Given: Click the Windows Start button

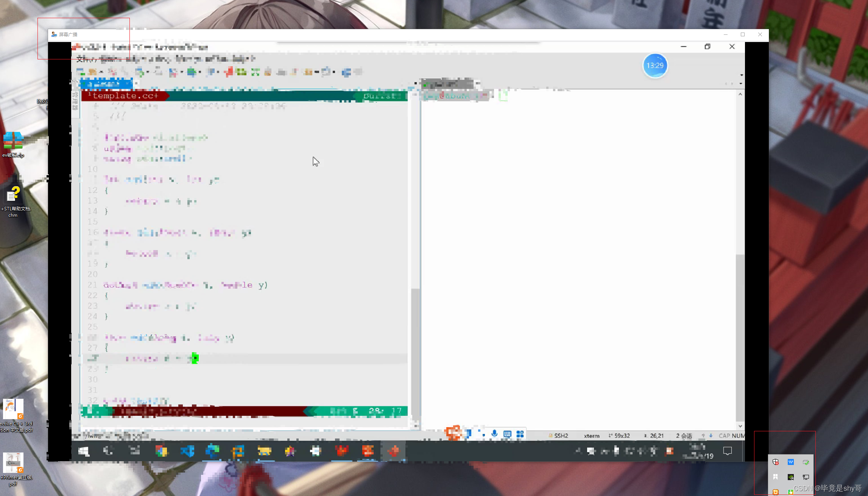Looking at the screenshot, I should tap(84, 451).
